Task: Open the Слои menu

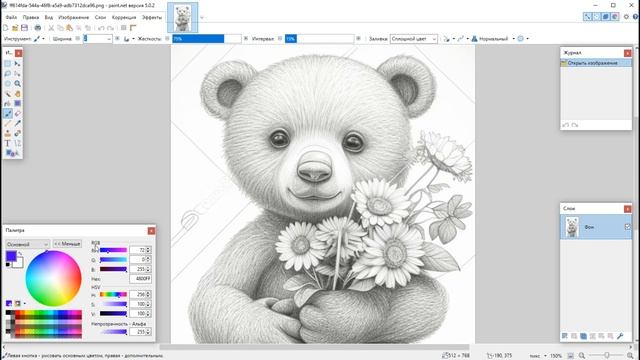Action: (100, 18)
